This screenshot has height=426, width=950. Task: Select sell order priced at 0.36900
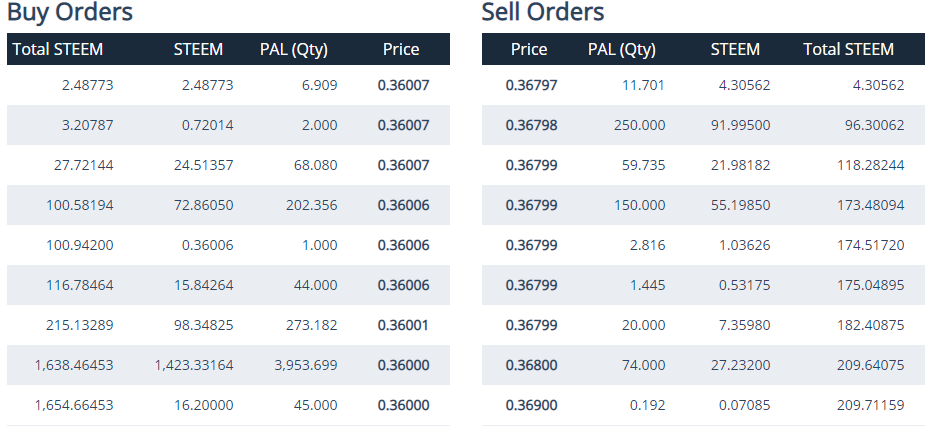(532, 405)
